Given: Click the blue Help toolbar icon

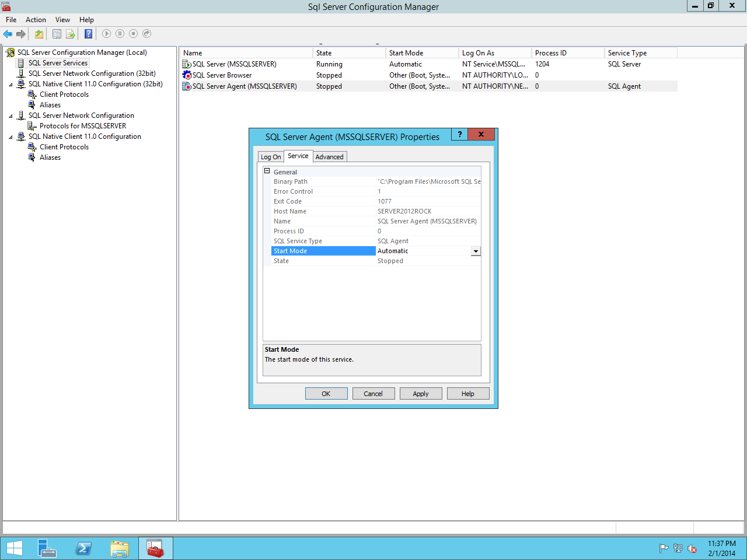Looking at the screenshot, I should point(88,34).
